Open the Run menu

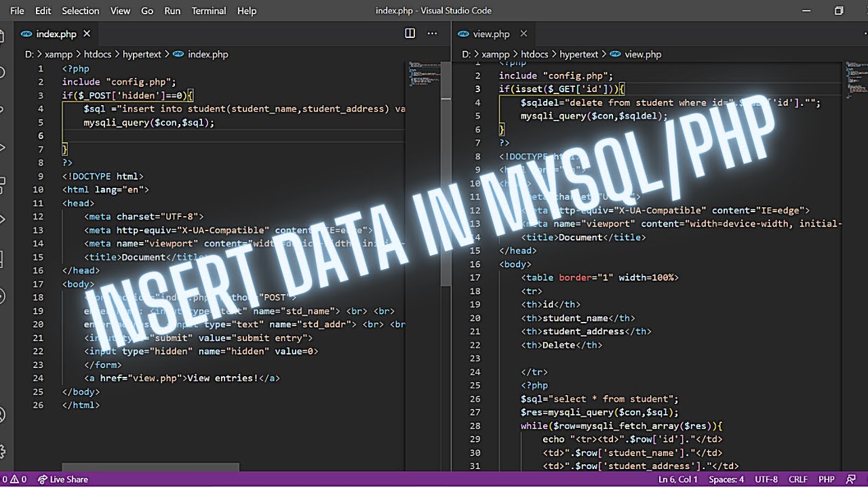point(172,11)
